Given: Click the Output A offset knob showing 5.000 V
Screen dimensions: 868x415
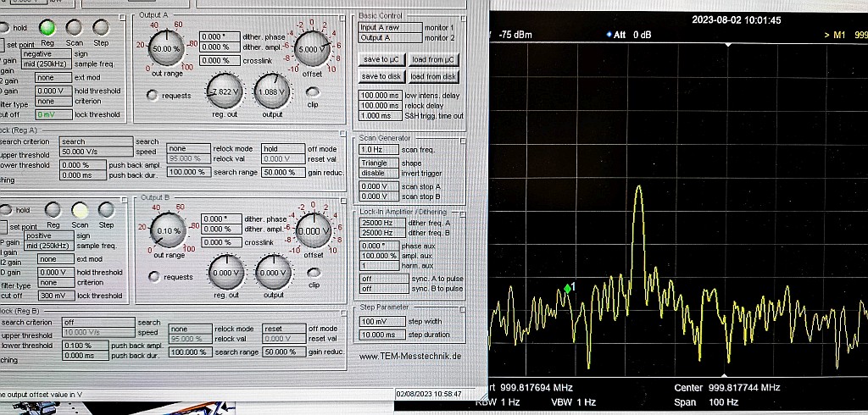Looking at the screenshot, I should [312, 49].
